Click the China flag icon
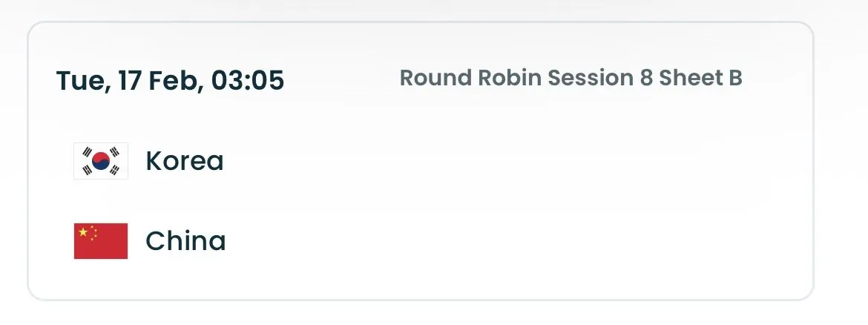Viewport: 868px width, 325px height. 101,241
